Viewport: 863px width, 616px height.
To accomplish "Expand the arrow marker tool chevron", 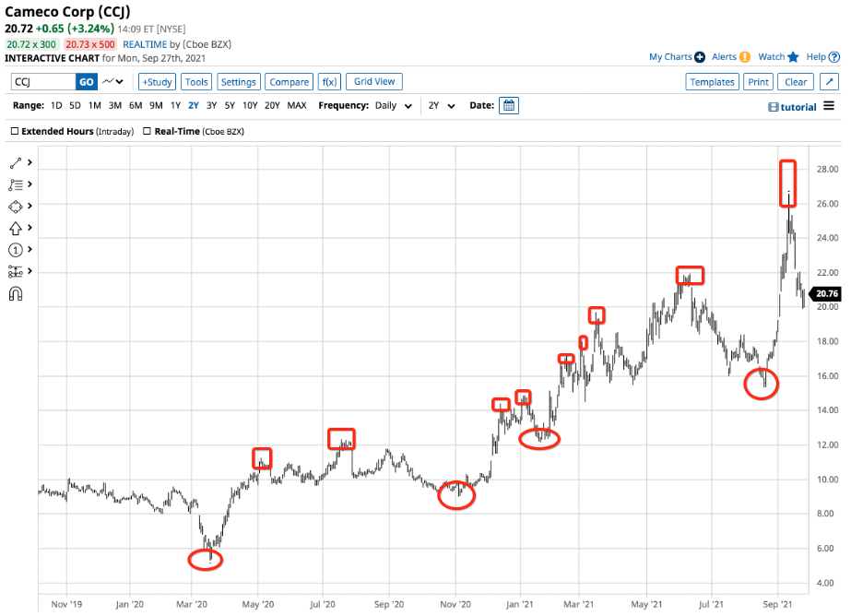I will tap(30, 228).
